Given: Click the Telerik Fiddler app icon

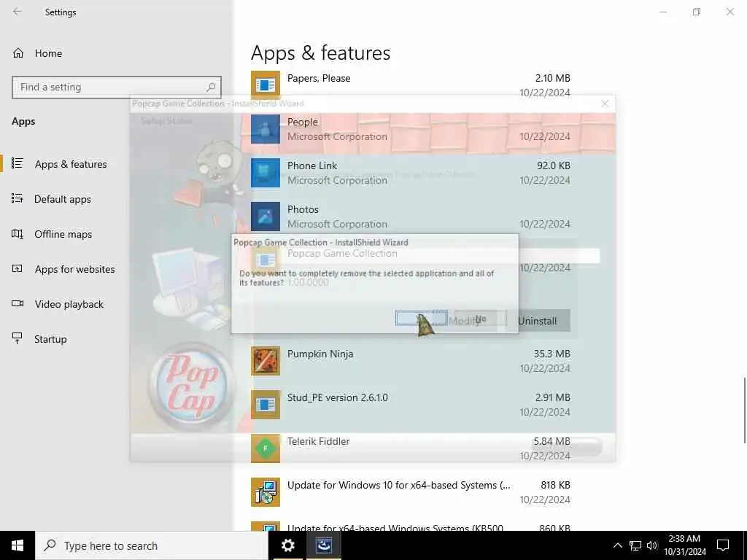Looking at the screenshot, I should coord(266,448).
